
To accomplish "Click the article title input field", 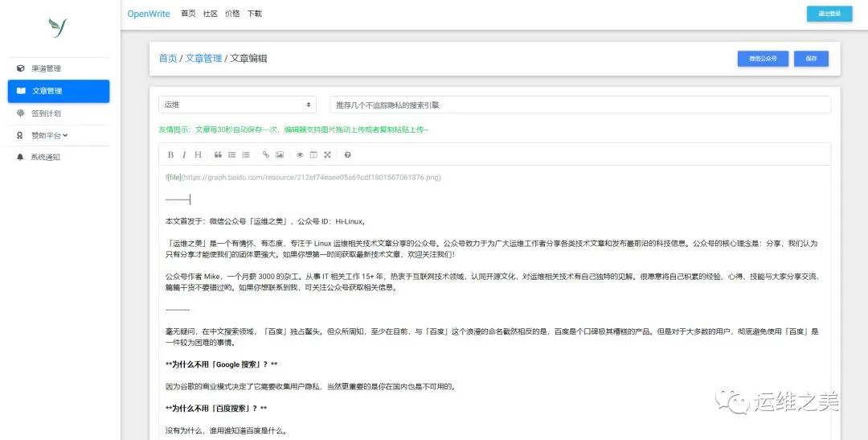I will click(580, 105).
